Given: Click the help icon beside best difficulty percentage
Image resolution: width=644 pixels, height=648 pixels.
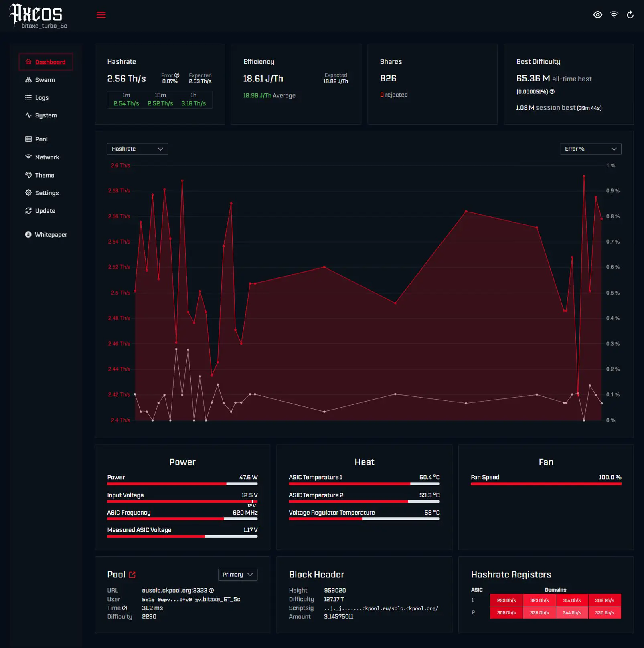Looking at the screenshot, I should tap(552, 92).
